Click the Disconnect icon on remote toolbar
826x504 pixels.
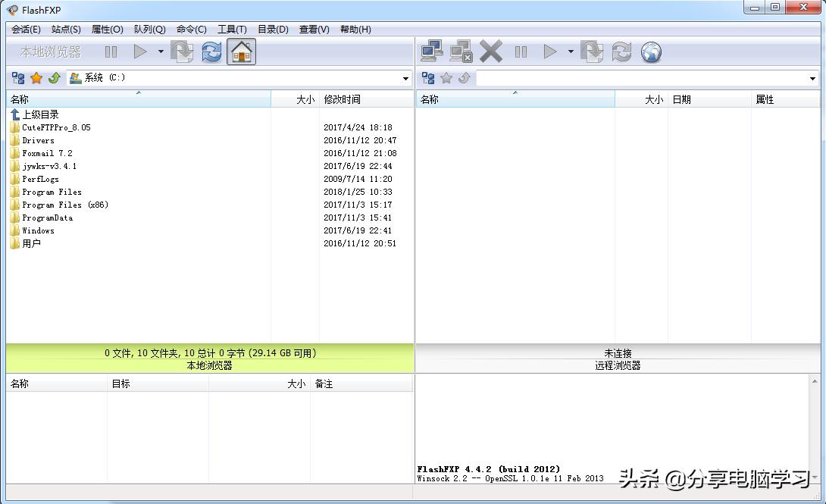[x=460, y=52]
